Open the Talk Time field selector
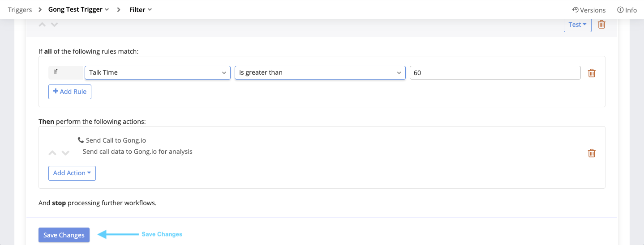The width and height of the screenshot is (644, 245). (157, 72)
